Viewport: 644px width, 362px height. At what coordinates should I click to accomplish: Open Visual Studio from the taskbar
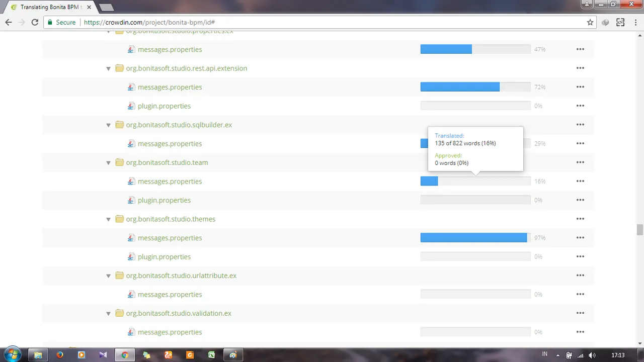tap(103, 355)
